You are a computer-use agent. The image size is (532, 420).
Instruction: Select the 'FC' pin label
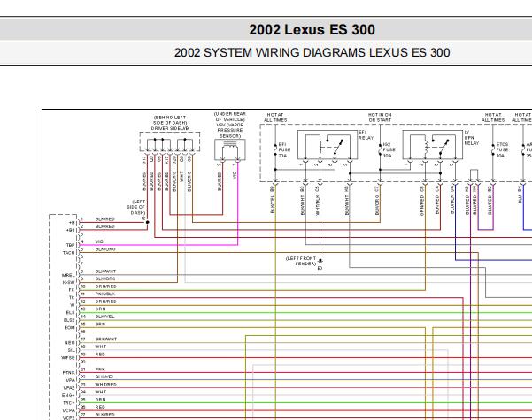(x=72, y=290)
